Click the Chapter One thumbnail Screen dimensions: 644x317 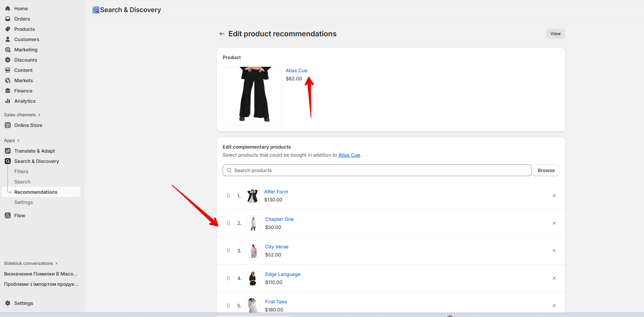(253, 223)
